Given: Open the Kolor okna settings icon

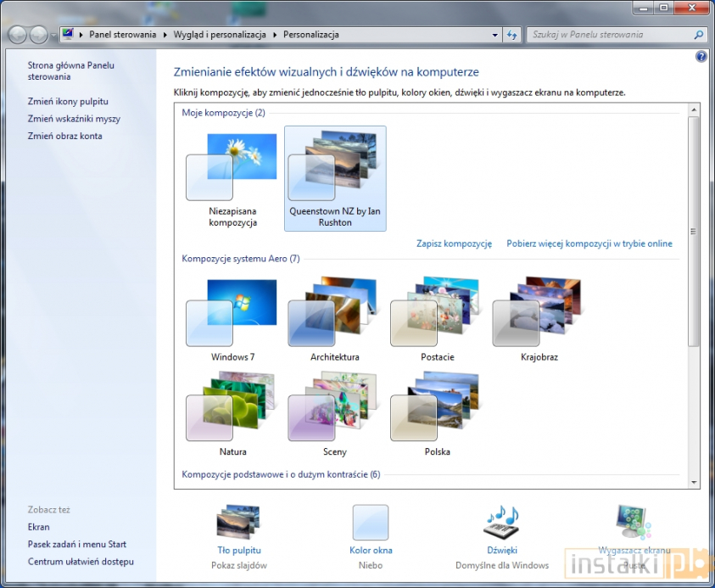Looking at the screenshot, I should click(x=371, y=522).
